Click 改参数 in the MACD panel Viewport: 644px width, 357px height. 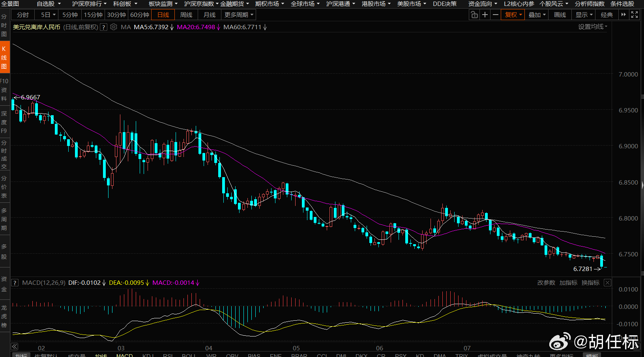coord(546,283)
